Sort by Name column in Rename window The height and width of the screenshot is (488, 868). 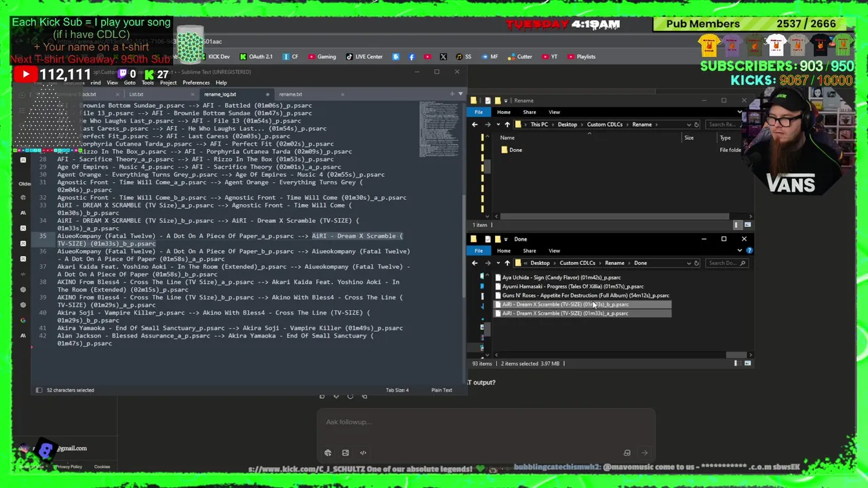[x=507, y=138]
